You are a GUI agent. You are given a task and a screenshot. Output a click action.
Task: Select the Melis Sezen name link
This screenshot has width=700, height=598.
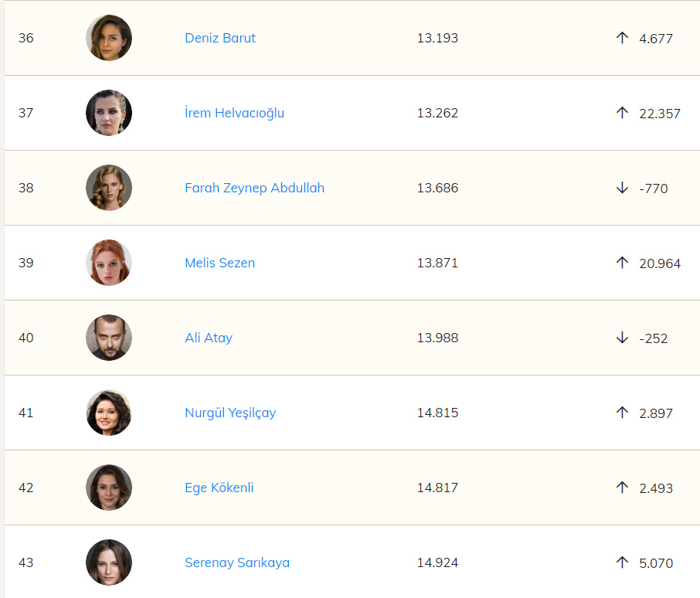[x=219, y=263]
